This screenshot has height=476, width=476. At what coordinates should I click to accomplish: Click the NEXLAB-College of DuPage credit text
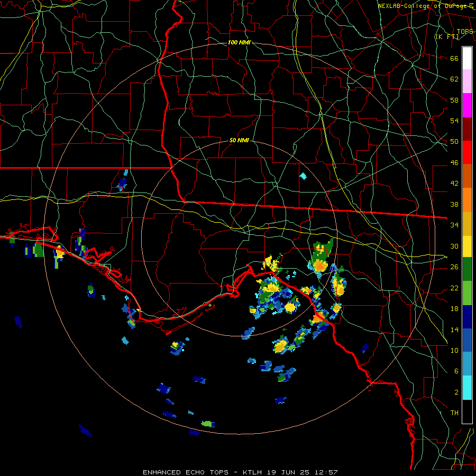(x=425, y=6)
